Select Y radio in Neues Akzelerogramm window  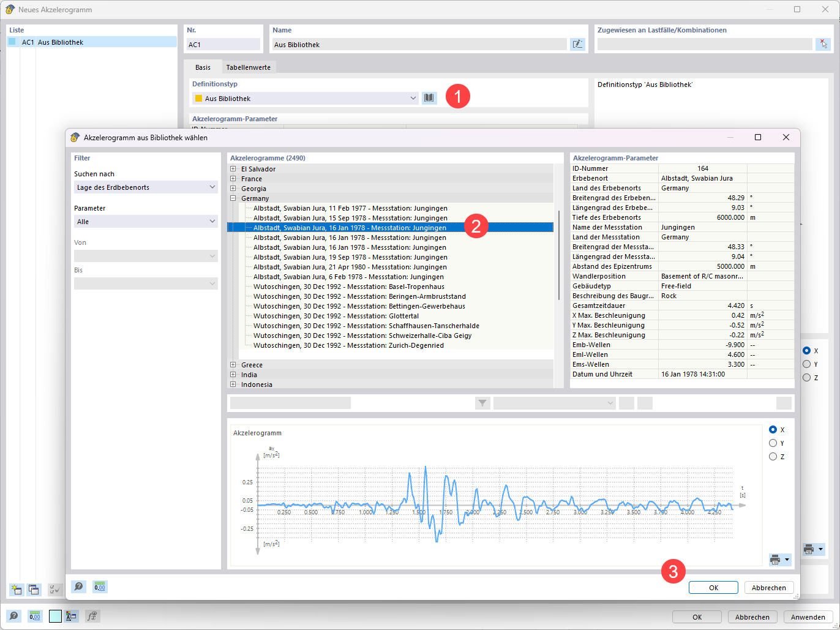coord(806,364)
